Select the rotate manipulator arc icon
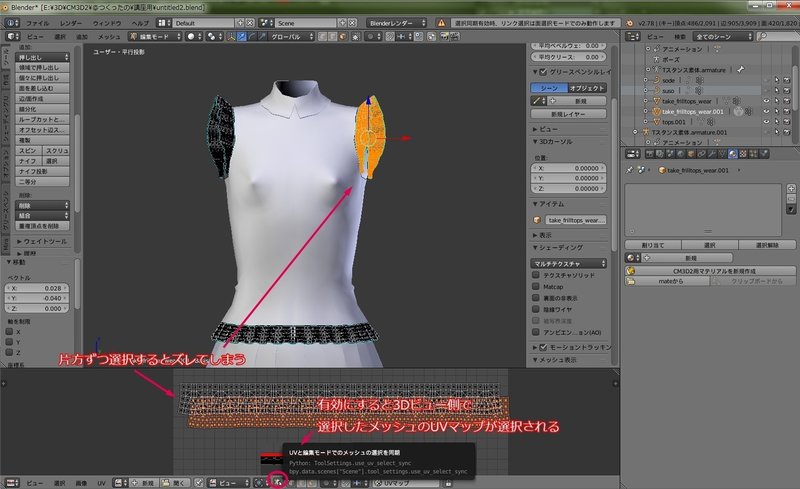 coord(252,37)
